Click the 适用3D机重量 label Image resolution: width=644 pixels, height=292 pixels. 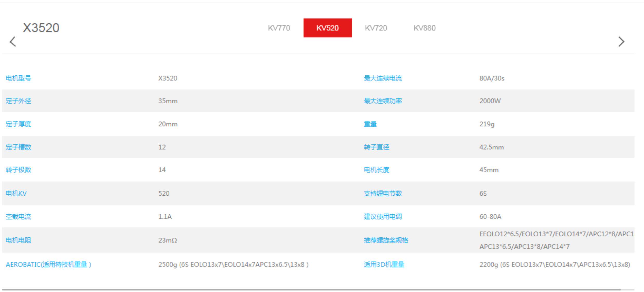[x=384, y=264]
